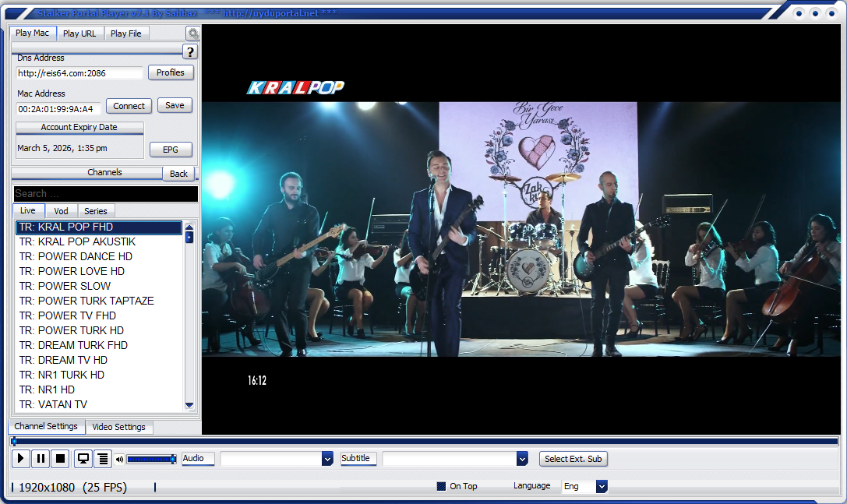Image resolution: width=847 pixels, height=504 pixels.
Task: Mute audio with the speaker icon
Action: pyautogui.click(x=119, y=459)
